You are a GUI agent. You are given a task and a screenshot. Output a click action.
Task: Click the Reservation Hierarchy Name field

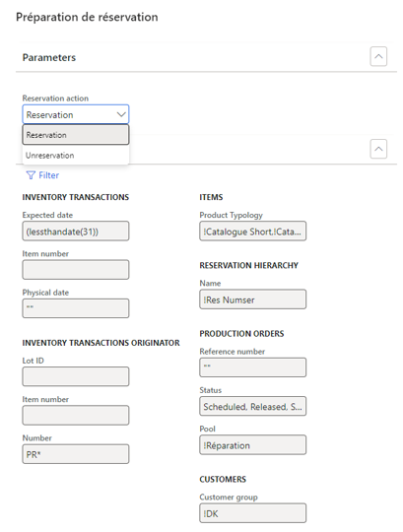(252, 299)
